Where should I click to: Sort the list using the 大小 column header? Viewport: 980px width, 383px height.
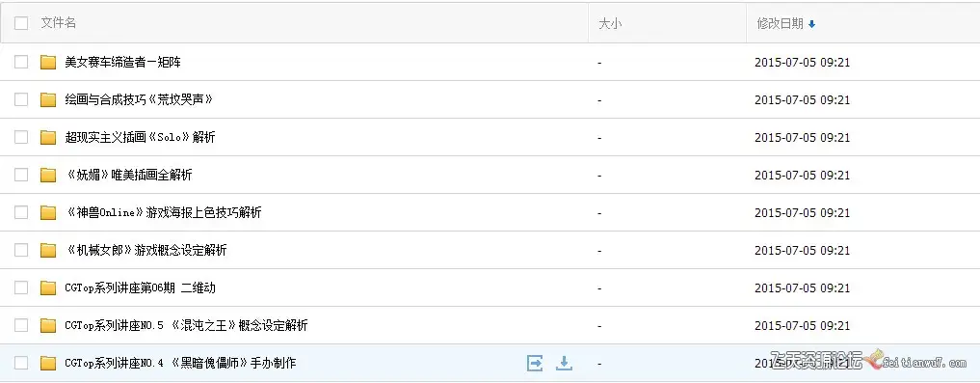pyautogui.click(x=610, y=24)
